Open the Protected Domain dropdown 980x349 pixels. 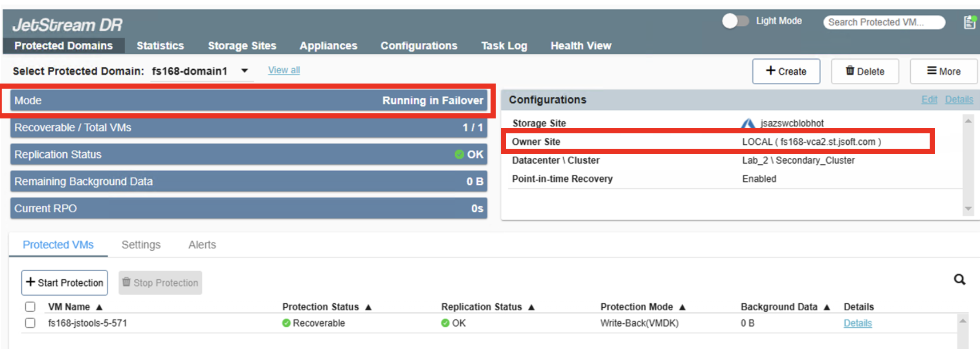pyautogui.click(x=245, y=71)
